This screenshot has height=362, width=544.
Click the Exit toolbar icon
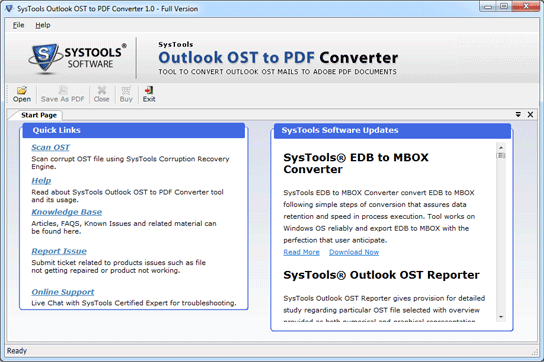[149, 90]
